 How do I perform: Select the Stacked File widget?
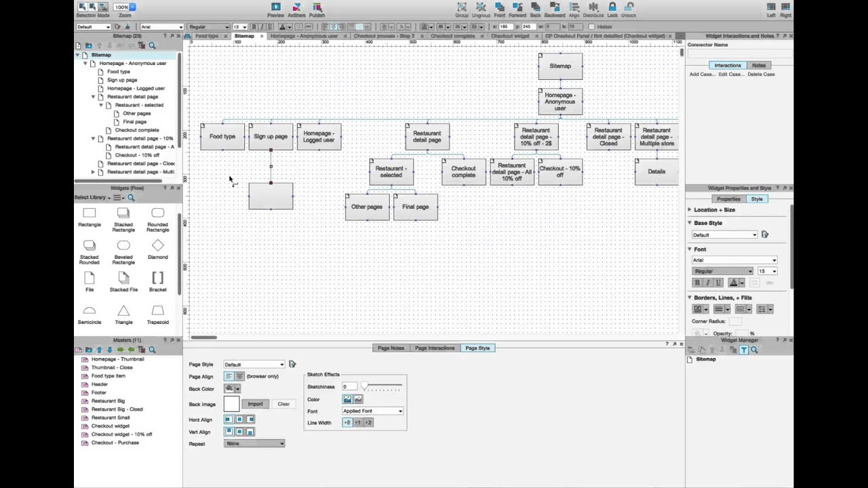(123, 281)
